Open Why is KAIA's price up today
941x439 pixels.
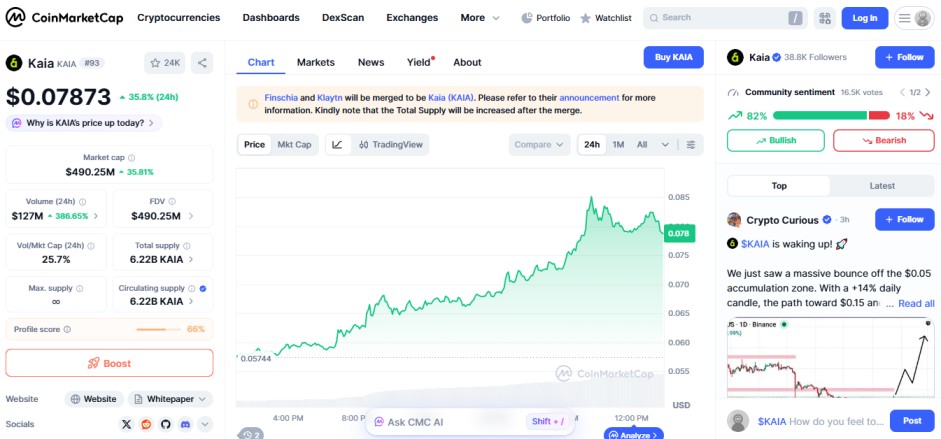(83, 123)
